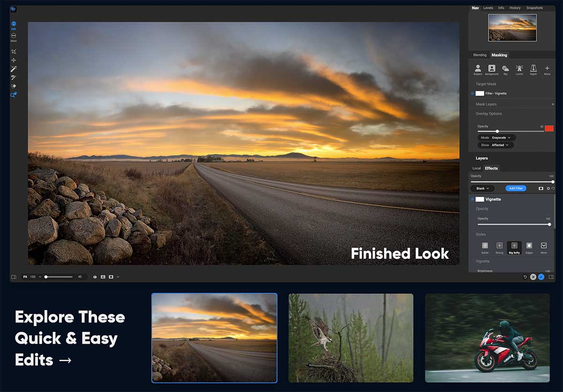The image size is (563, 392).
Task: Choose the Subject mask icon
Action: pos(478,69)
